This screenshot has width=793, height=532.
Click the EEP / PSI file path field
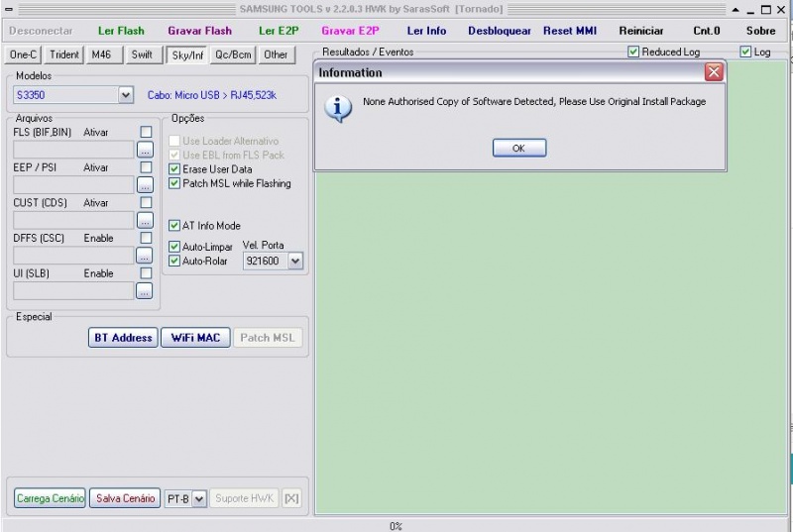click(73, 185)
